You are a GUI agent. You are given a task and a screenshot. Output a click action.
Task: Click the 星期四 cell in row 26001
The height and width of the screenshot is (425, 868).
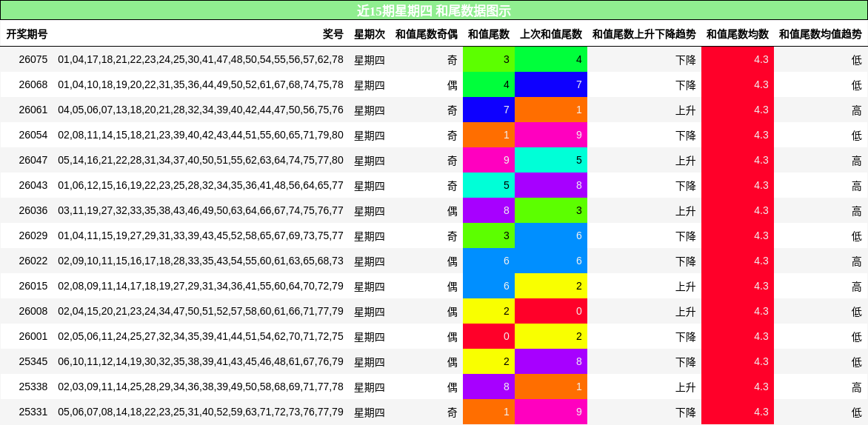pyautogui.click(x=370, y=336)
